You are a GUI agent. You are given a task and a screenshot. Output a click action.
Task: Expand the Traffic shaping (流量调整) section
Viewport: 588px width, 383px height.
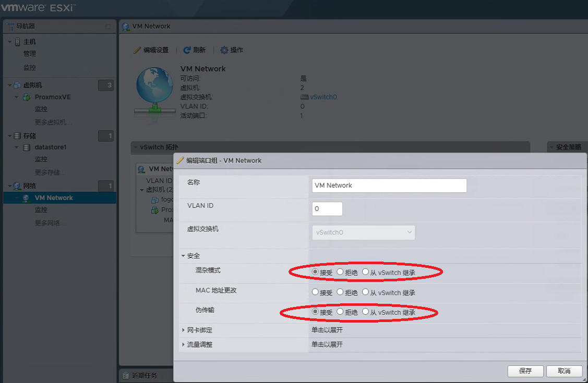point(183,344)
